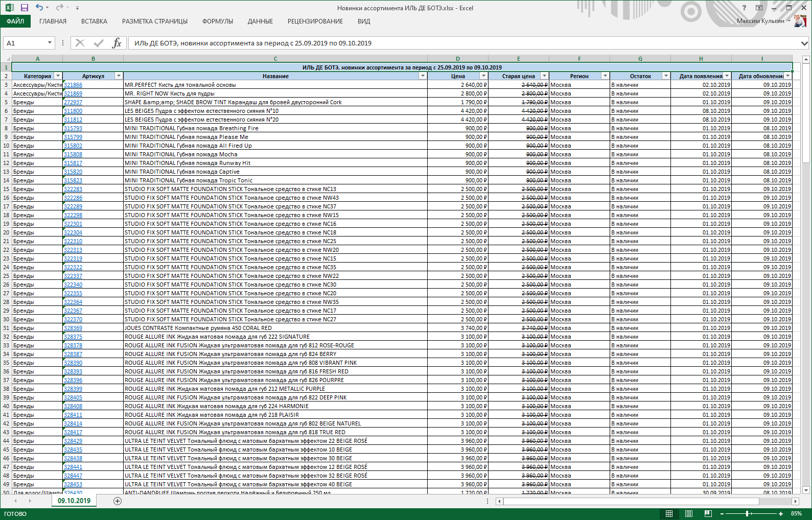
Task: Open article link 321866
Action: (x=73, y=85)
